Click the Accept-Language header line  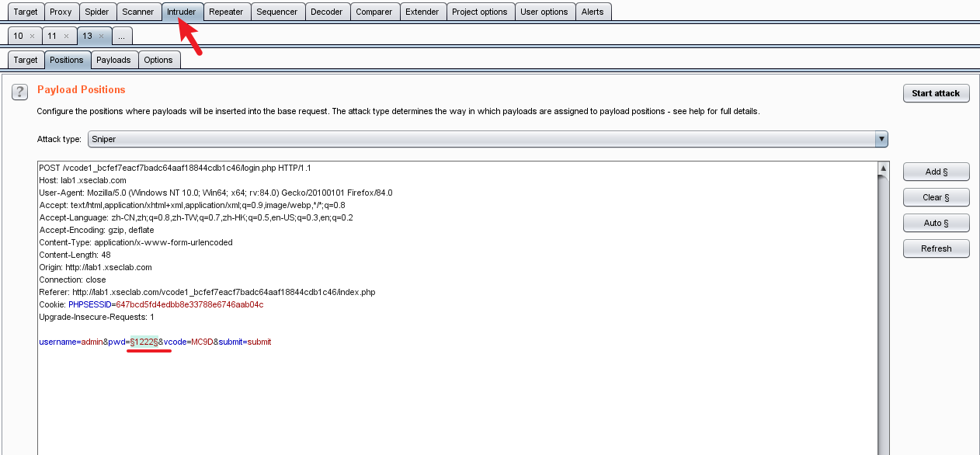coord(196,217)
